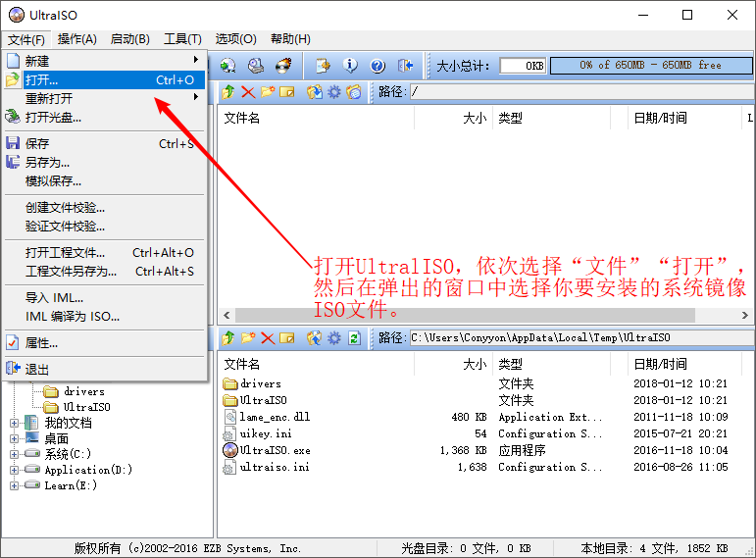The image size is (756, 558).
Task: Open the 帮助(H) menu
Action: point(290,39)
